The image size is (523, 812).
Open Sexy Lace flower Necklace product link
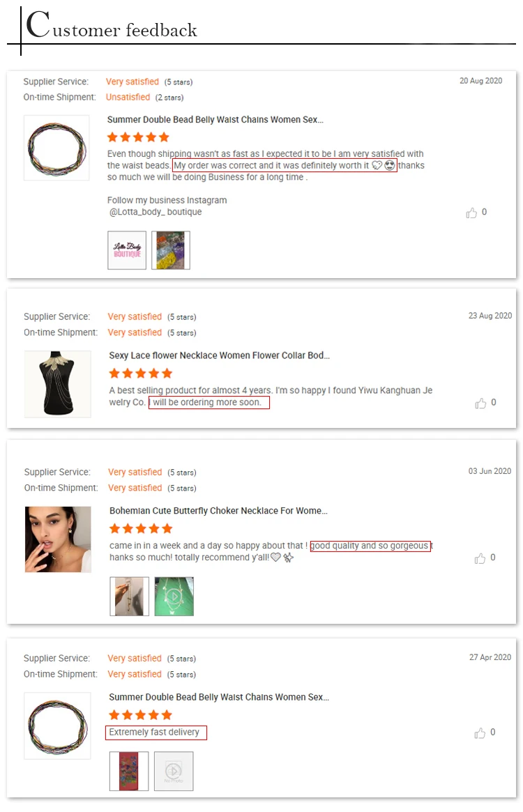[219, 355]
